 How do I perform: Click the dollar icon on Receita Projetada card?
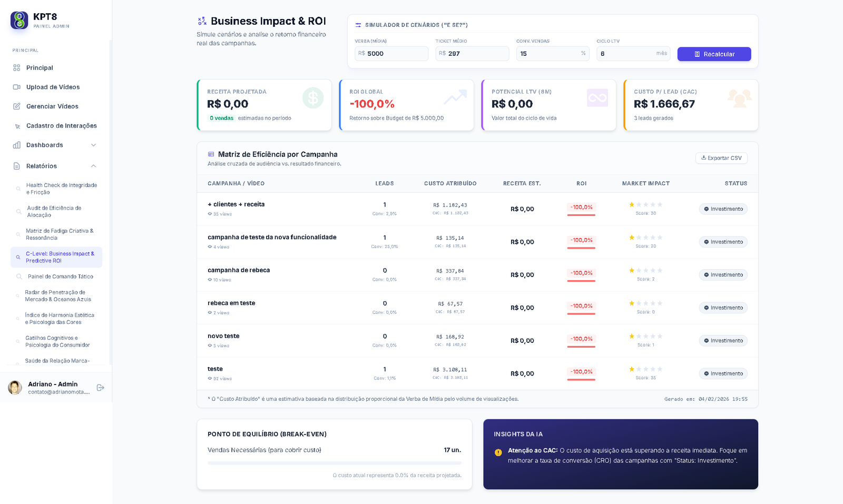click(313, 98)
